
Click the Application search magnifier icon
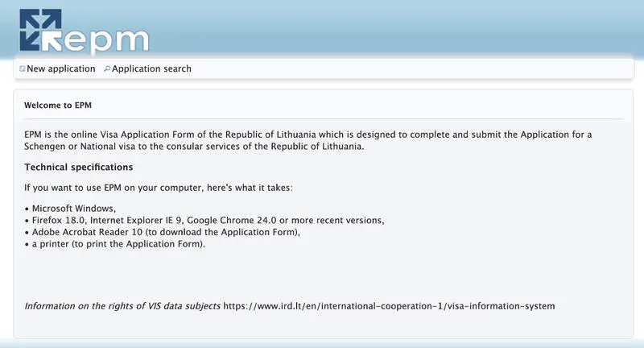click(107, 69)
